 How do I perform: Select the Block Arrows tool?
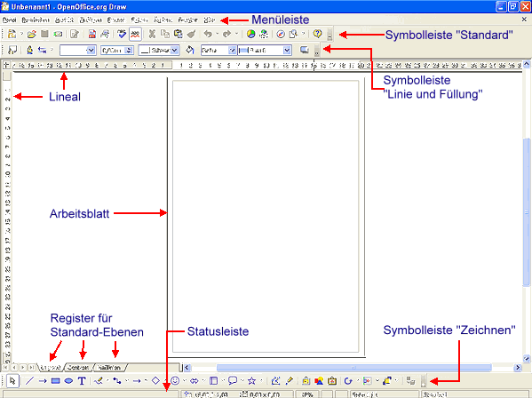pyautogui.click(x=195, y=381)
